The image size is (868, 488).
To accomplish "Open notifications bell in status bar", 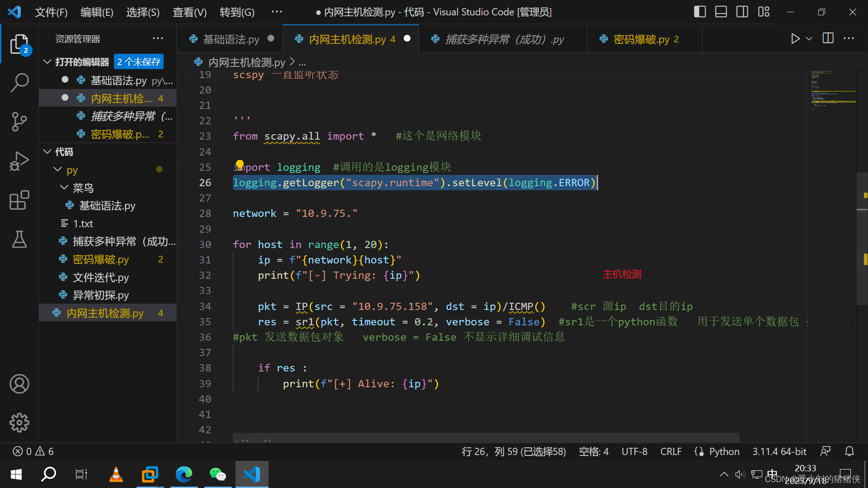I will pos(849,451).
